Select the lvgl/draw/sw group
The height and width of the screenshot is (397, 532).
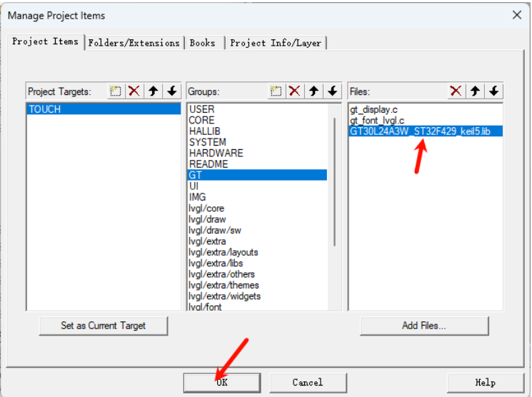click(x=258, y=230)
